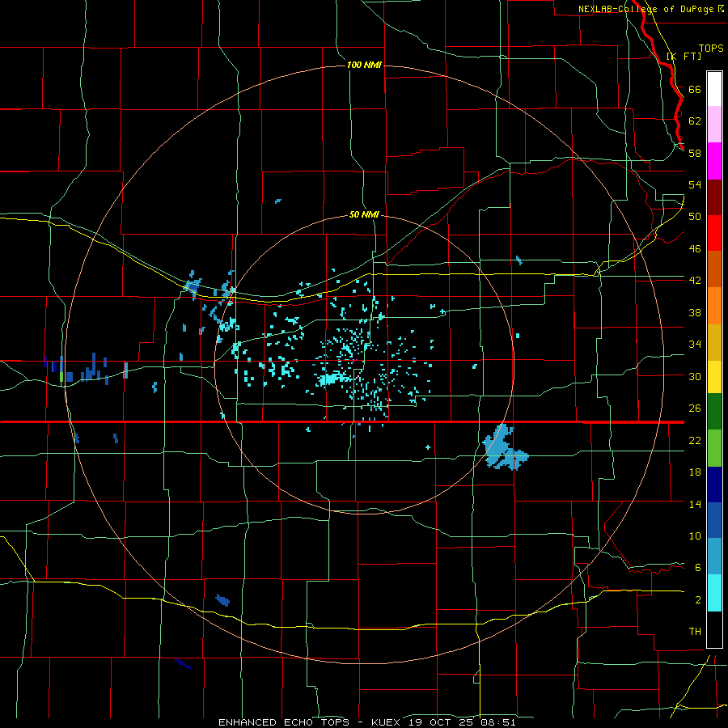Click the ENHANCED ECHO TOPS title text
This screenshot has width=728, height=728.
click(284, 722)
